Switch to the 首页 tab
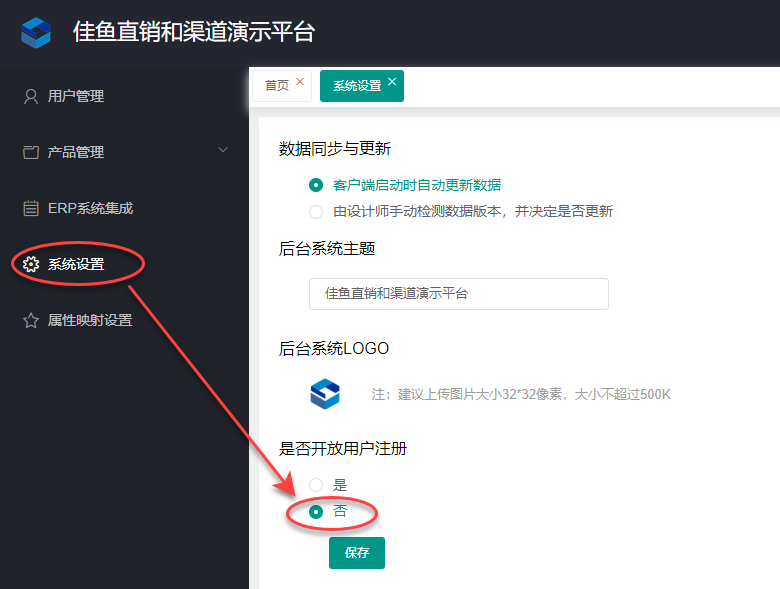This screenshot has width=780, height=589. (x=282, y=86)
